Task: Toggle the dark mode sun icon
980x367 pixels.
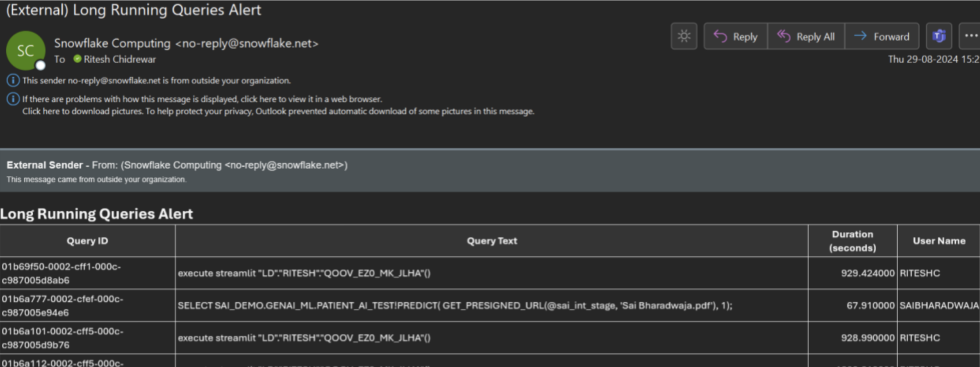Action: tap(684, 36)
